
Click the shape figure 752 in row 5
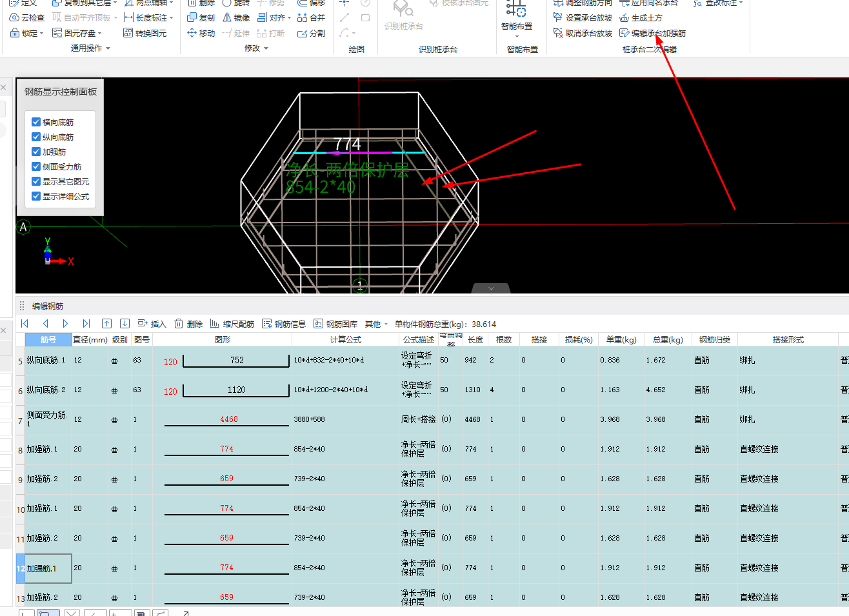coord(237,360)
